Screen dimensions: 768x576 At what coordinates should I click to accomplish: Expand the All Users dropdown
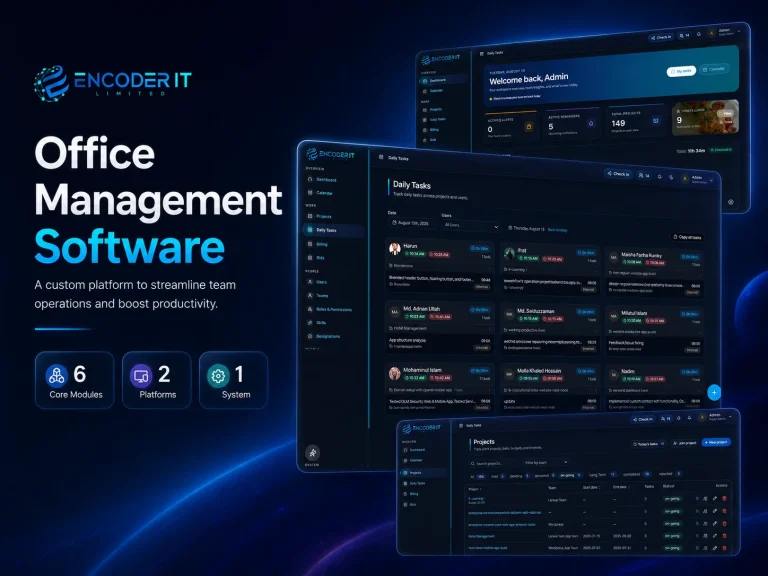click(471, 225)
